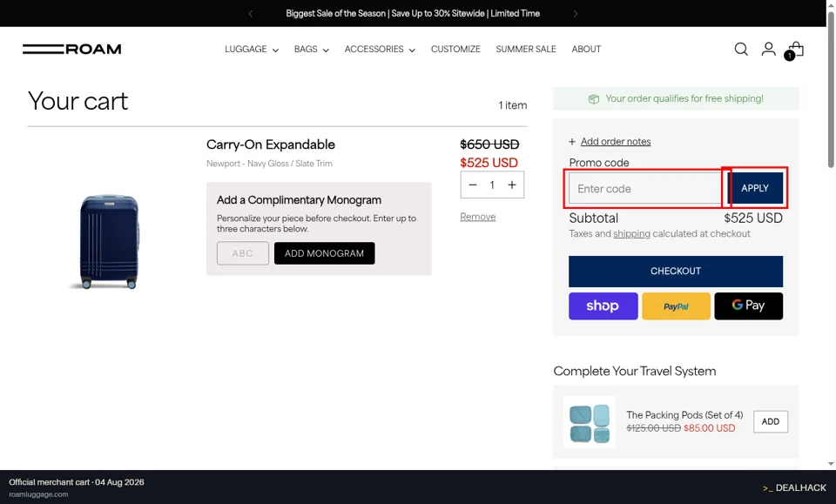This screenshot has height=504, width=836.
Task: Expand the ACCESSORIES menu
Action: [x=380, y=49]
